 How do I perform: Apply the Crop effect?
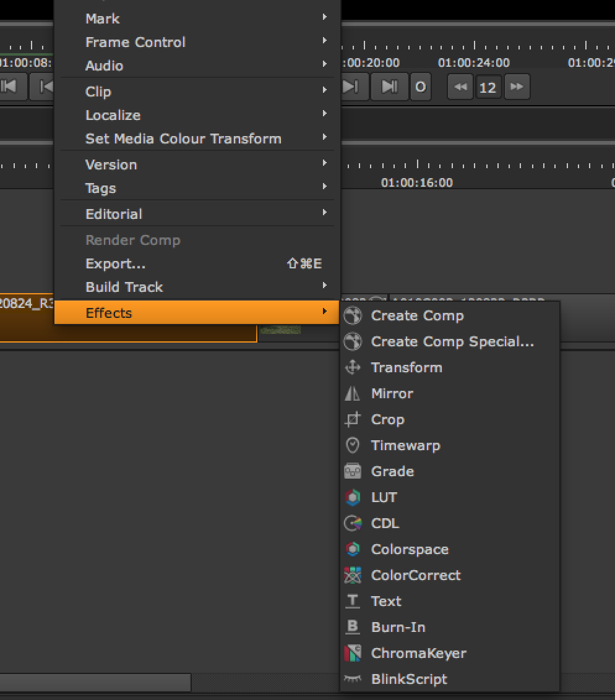(x=388, y=419)
